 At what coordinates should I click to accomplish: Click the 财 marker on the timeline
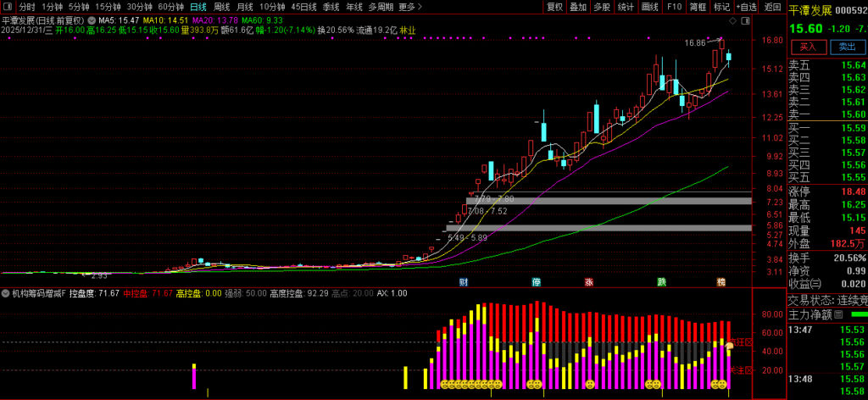[x=464, y=282]
